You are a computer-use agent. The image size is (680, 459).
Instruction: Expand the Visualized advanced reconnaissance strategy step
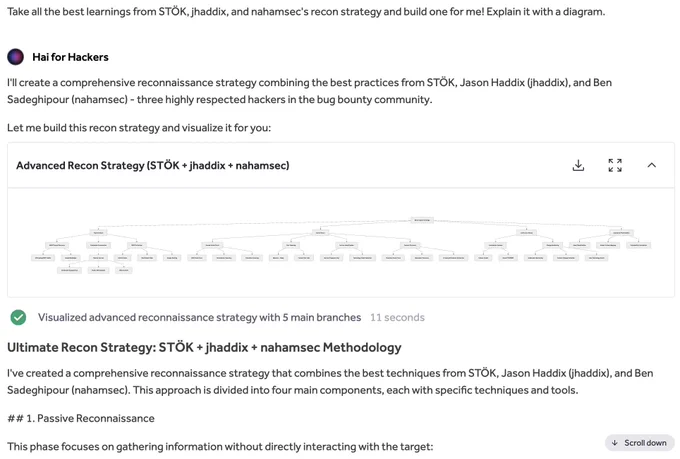(199, 317)
